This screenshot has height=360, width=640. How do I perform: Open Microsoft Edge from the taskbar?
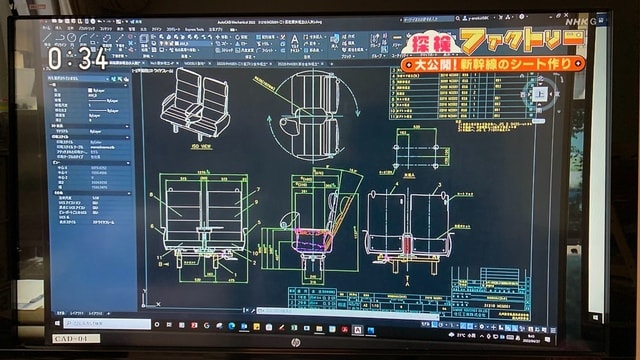pos(231,326)
